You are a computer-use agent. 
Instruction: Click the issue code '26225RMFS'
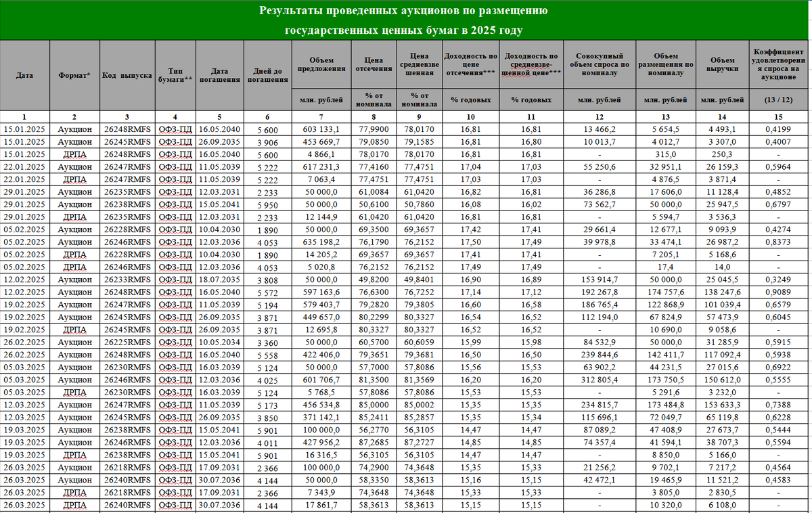(127, 342)
